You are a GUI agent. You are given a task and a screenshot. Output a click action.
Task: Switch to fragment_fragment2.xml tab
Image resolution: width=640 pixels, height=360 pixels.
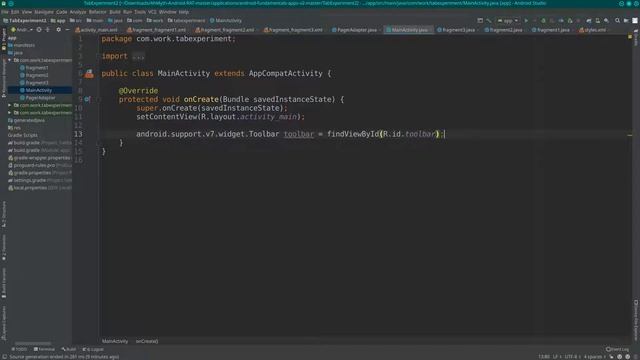click(225, 30)
